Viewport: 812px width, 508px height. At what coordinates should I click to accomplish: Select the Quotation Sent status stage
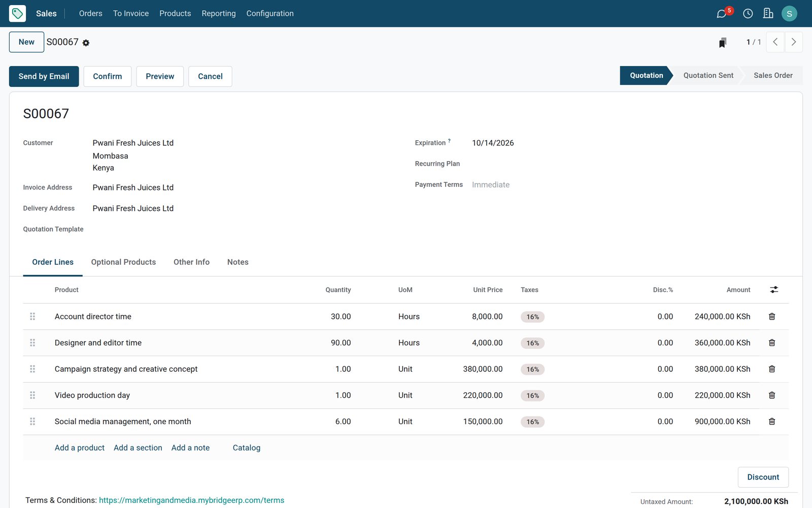click(x=708, y=75)
